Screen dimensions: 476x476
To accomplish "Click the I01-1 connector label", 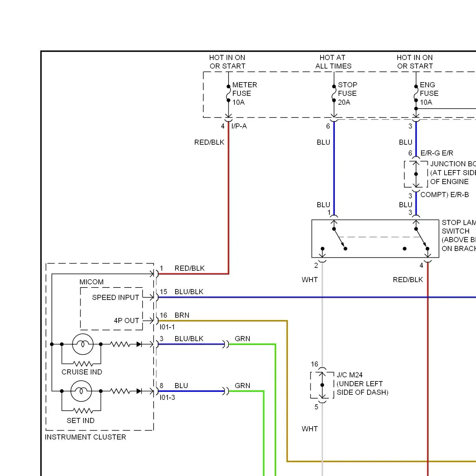I will (x=167, y=327).
